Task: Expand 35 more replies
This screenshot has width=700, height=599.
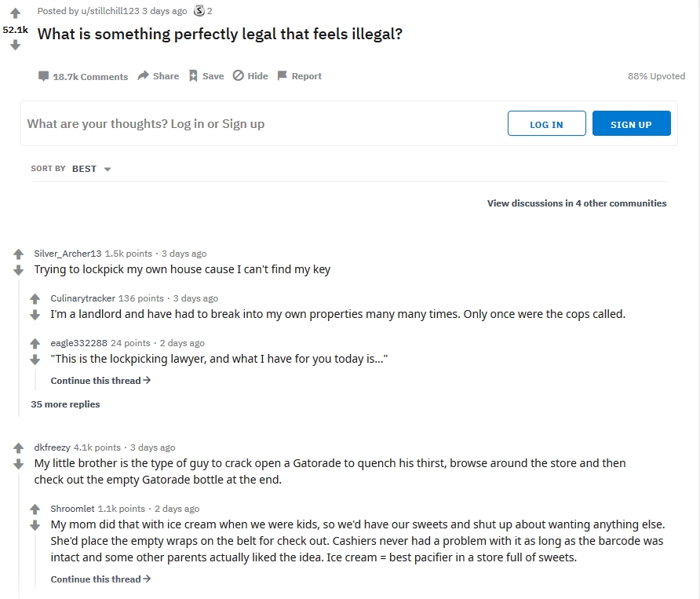Action: pos(65,404)
